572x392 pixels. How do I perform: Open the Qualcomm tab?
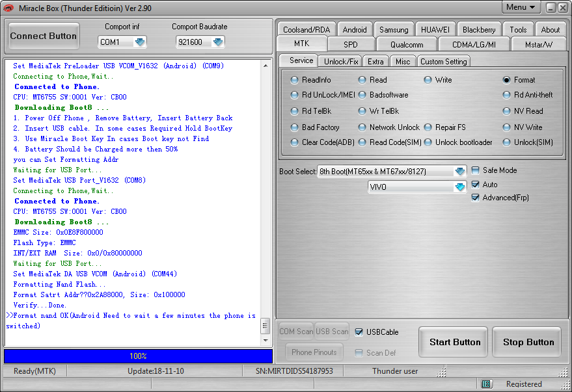click(407, 44)
